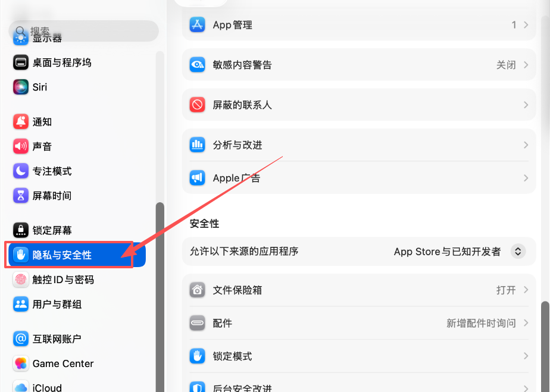The width and height of the screenshot is (550, 392).
Task: Open the 敏感内容警告 settings row
Action: point(357,64)
